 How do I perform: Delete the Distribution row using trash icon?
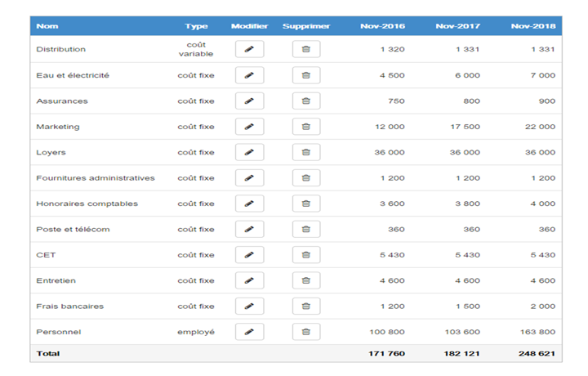click(x=306, y=49)
